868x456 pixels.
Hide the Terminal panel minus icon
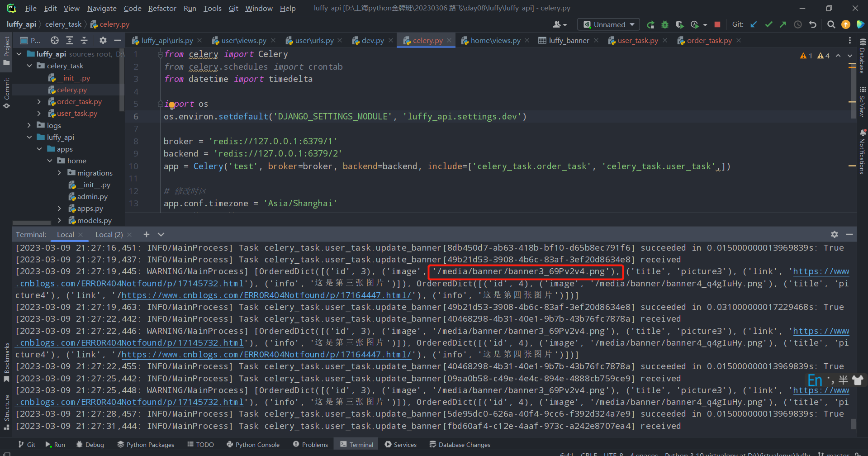click(849, 234)
